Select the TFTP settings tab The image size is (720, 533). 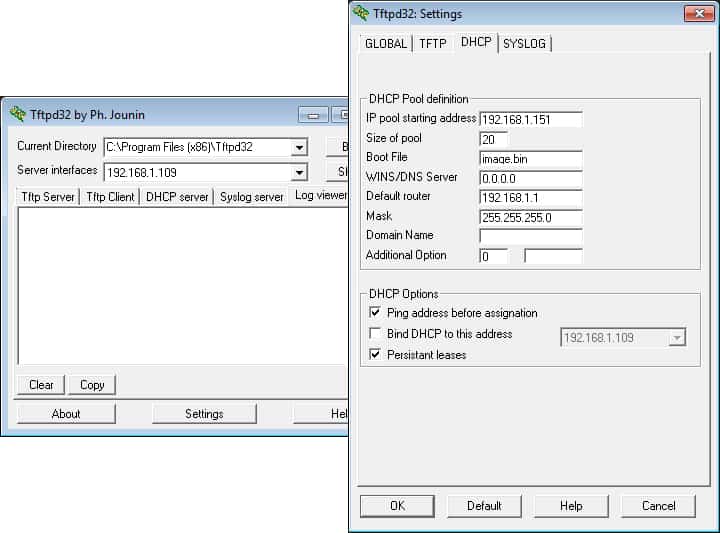pyautogui.click(x=432, y=43)
